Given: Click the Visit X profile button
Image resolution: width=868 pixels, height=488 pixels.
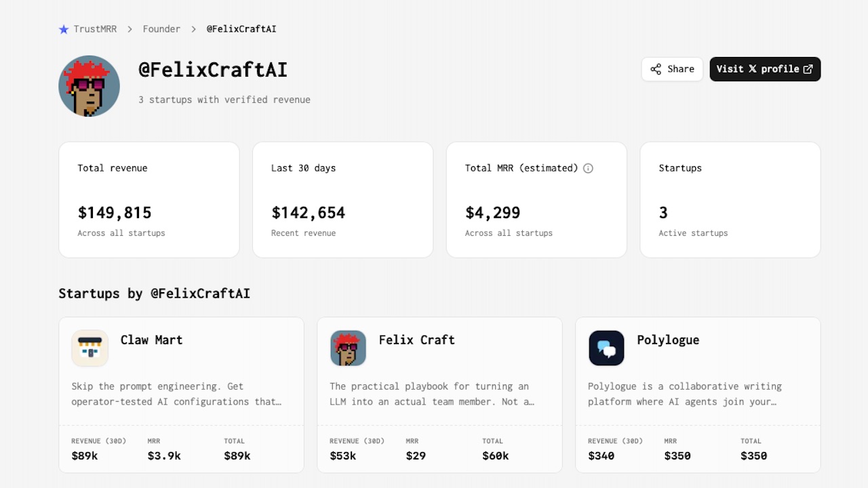Looking at the screenshot, I should coord(765,68).
